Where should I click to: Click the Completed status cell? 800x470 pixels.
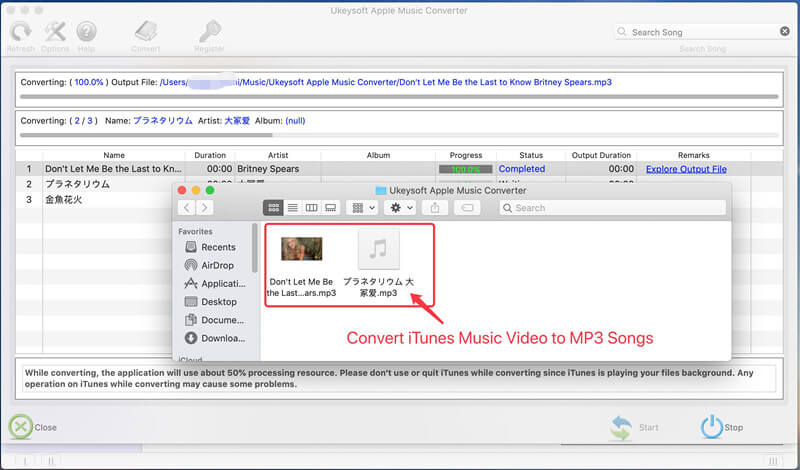click(521, 169)
